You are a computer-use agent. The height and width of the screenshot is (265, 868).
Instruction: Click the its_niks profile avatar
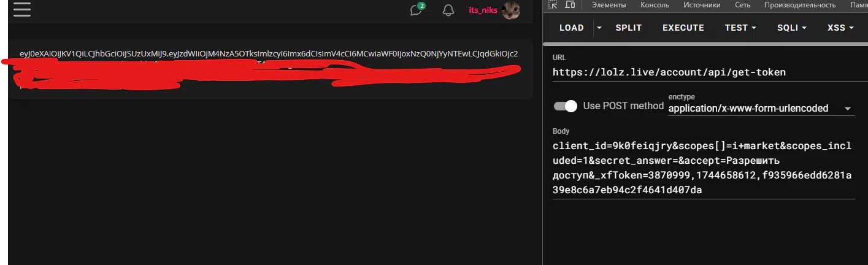511,10
